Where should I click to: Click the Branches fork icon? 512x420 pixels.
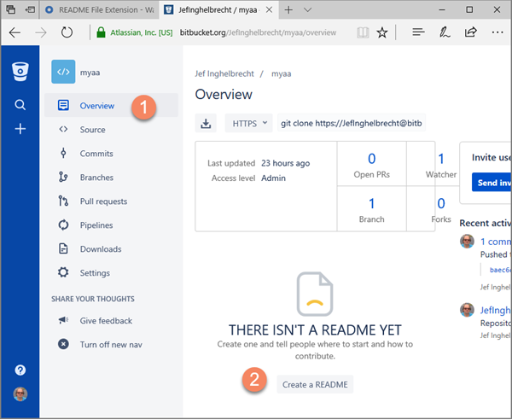63,177
